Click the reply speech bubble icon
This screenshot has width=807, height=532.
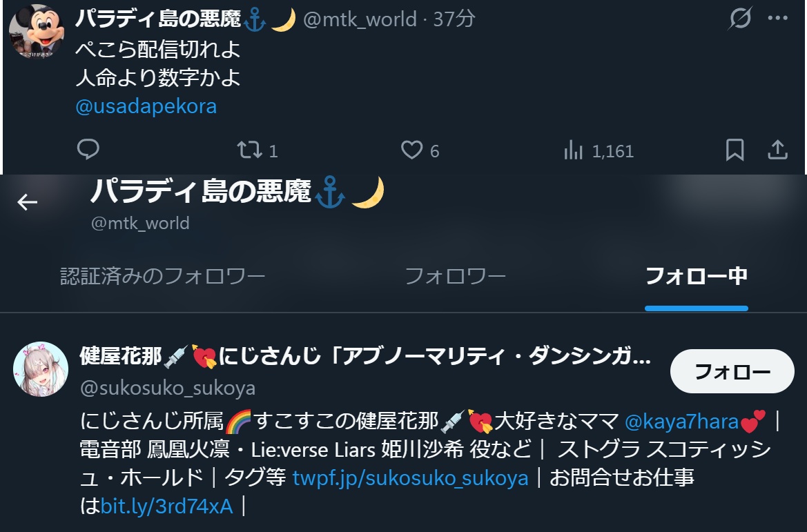tap(88, 150)
